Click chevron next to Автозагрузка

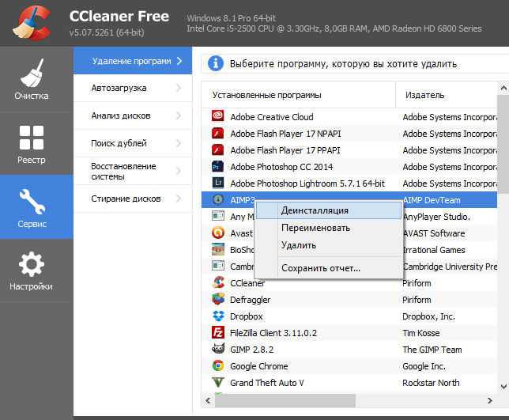(x=179, y=88)
